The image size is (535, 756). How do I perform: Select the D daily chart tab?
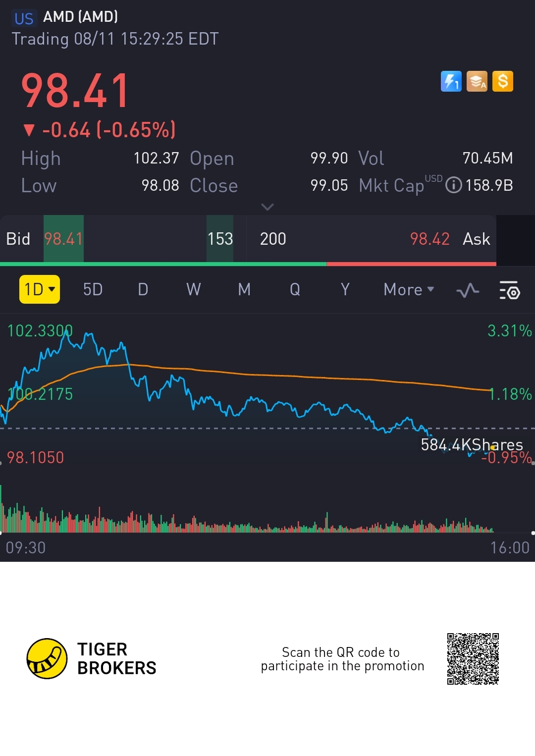tap(143, 289)
